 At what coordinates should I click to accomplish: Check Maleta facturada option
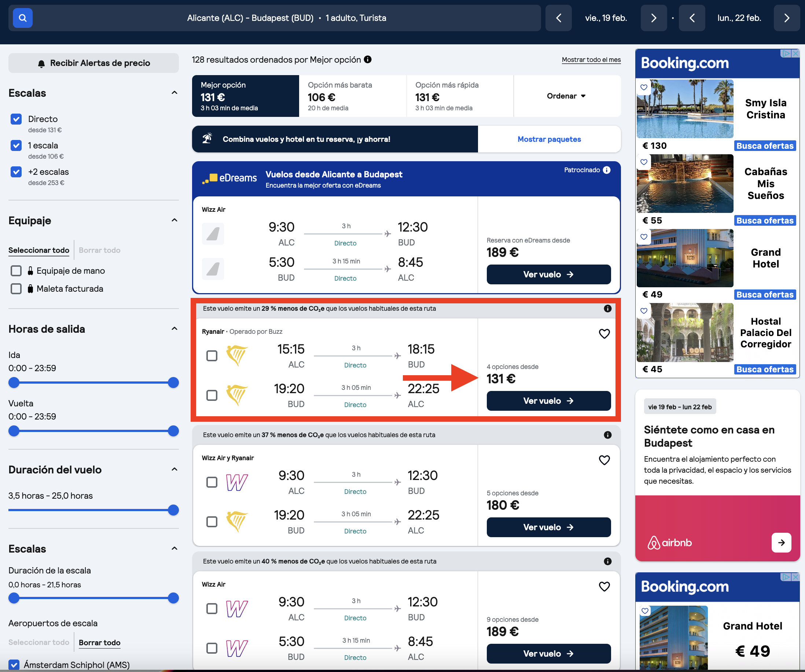pos(16,289)
